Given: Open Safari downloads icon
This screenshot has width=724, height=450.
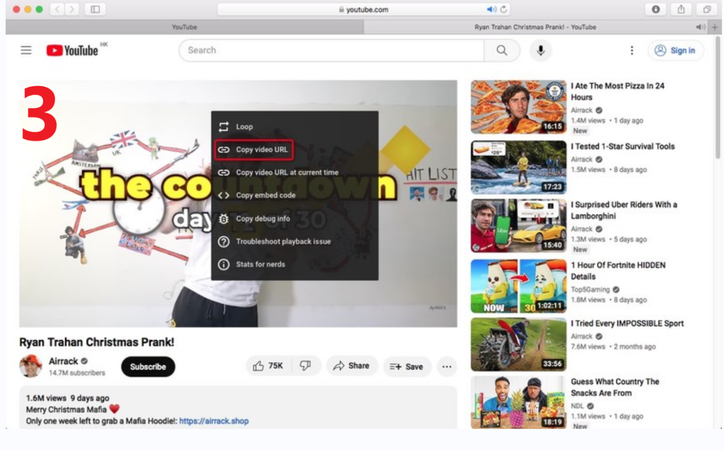Looking at the screenshot, I should tap(656, 9).
